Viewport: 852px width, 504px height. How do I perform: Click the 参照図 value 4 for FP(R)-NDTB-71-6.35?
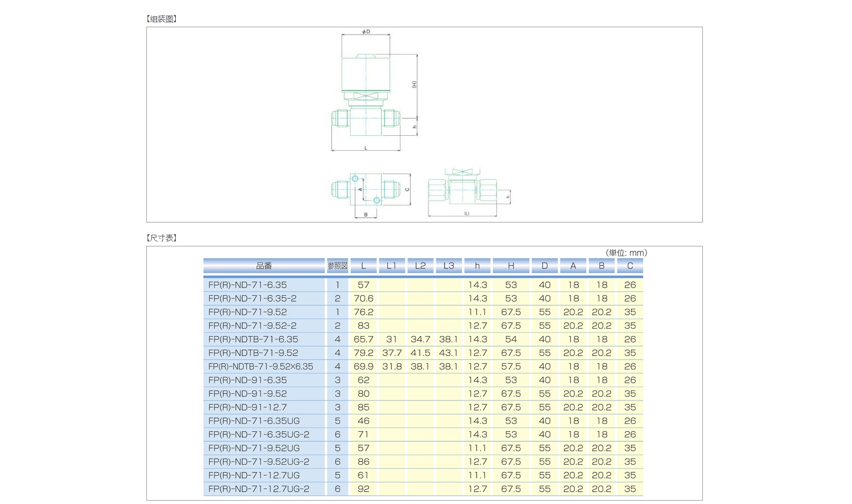pos(337,339)
